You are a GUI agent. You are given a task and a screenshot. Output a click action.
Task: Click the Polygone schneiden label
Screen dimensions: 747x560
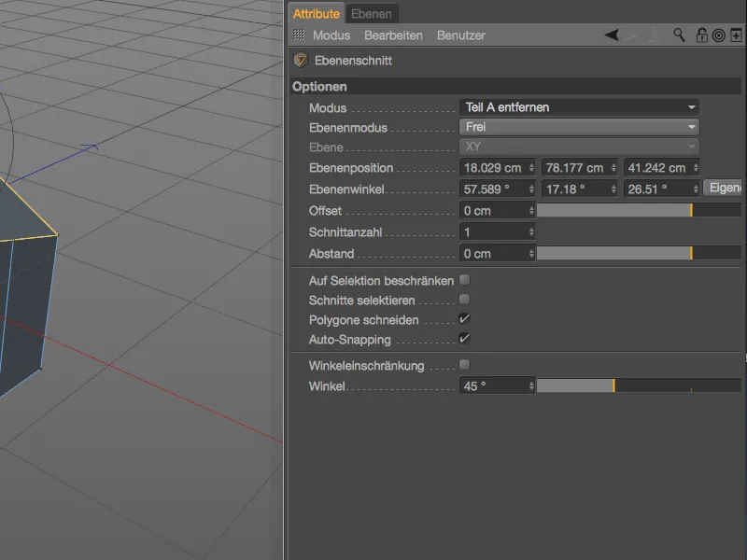point(364,320)
